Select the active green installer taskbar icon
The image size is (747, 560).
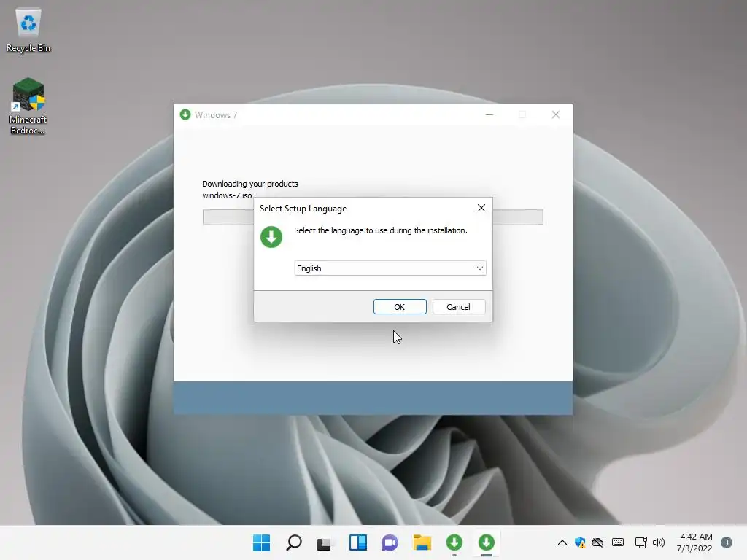[487, 542]
